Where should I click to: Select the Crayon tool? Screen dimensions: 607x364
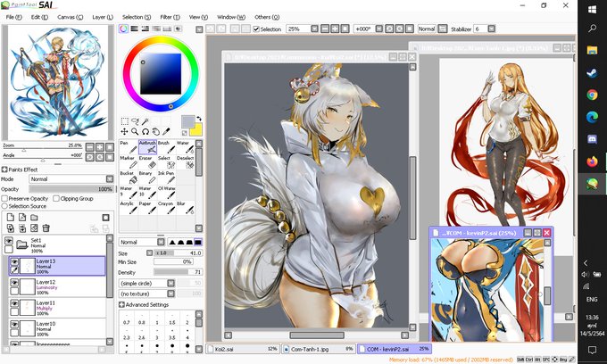click(166, 207)
